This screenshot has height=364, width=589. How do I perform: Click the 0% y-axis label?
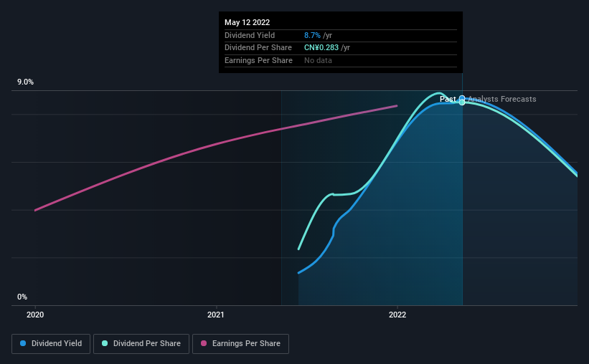click(22, 297)
